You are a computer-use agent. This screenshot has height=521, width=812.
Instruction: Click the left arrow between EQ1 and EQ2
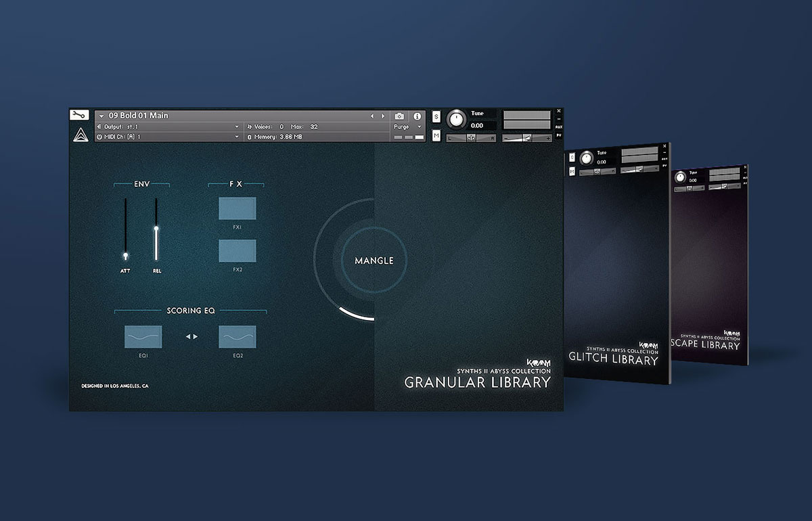189,336
